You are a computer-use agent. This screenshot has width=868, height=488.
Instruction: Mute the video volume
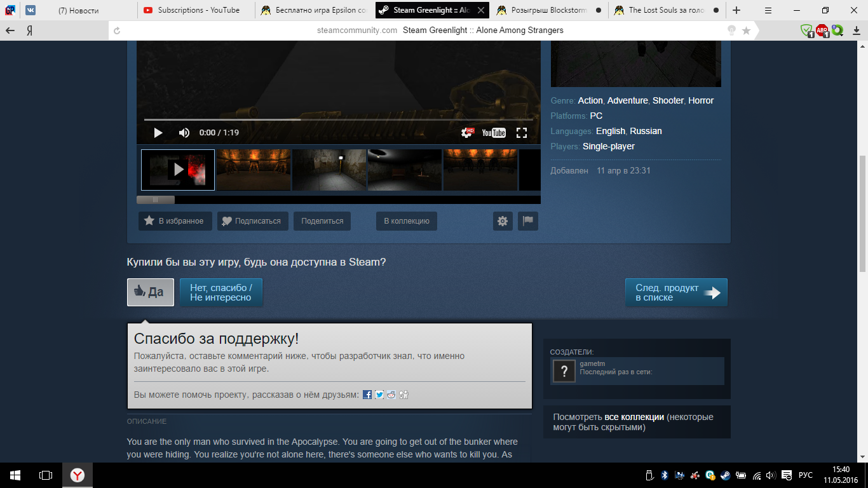(x=184, y=133)
